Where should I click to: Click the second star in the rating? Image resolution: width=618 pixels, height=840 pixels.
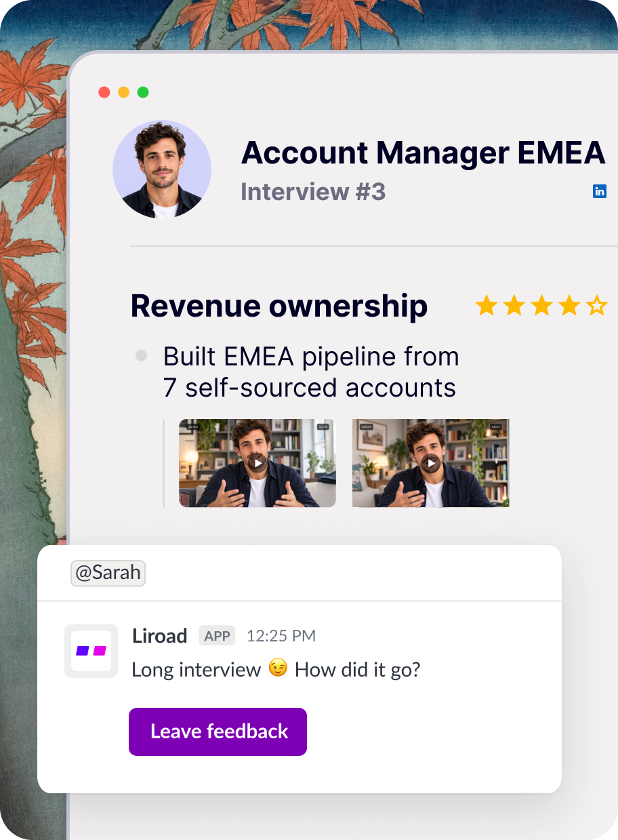pos(514,306)
